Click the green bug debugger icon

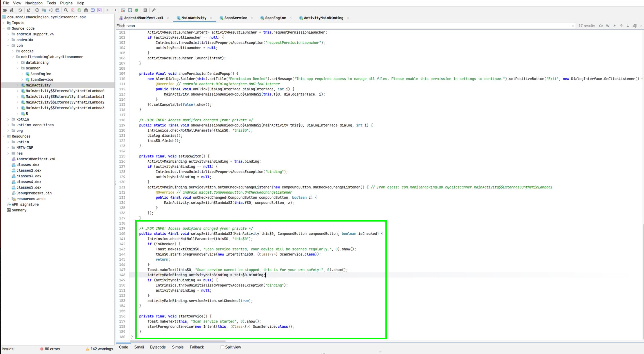(137, 10)
